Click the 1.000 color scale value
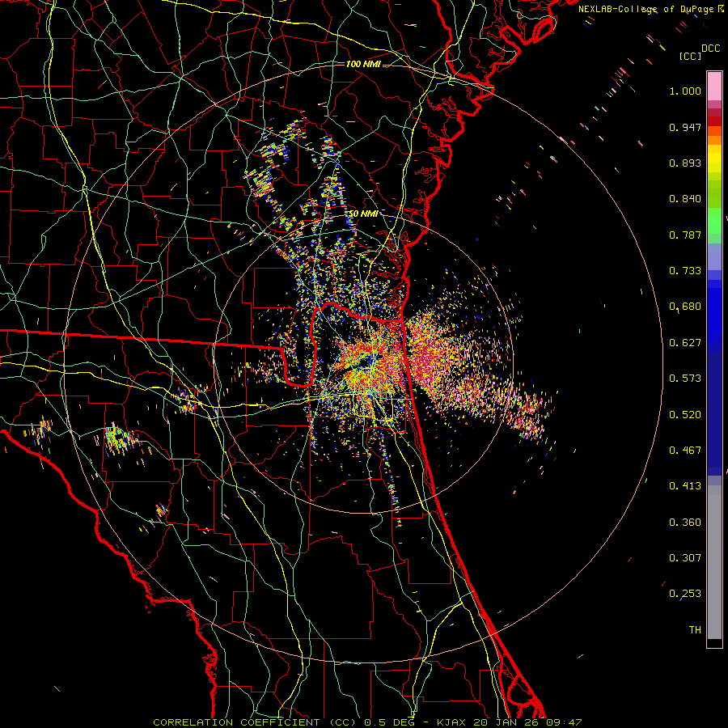Screen dimensions: 728x728 pyautogui.click(x=685, y=91)
